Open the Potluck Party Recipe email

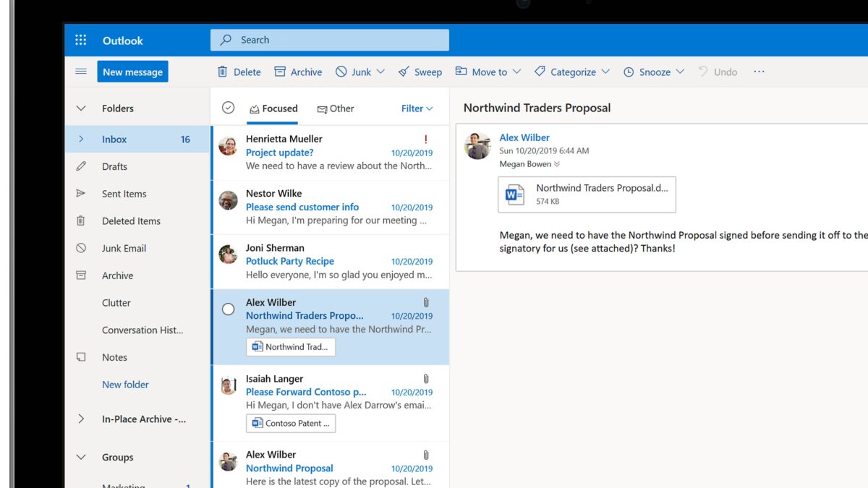pyautogui.click(x=331, y=262)
